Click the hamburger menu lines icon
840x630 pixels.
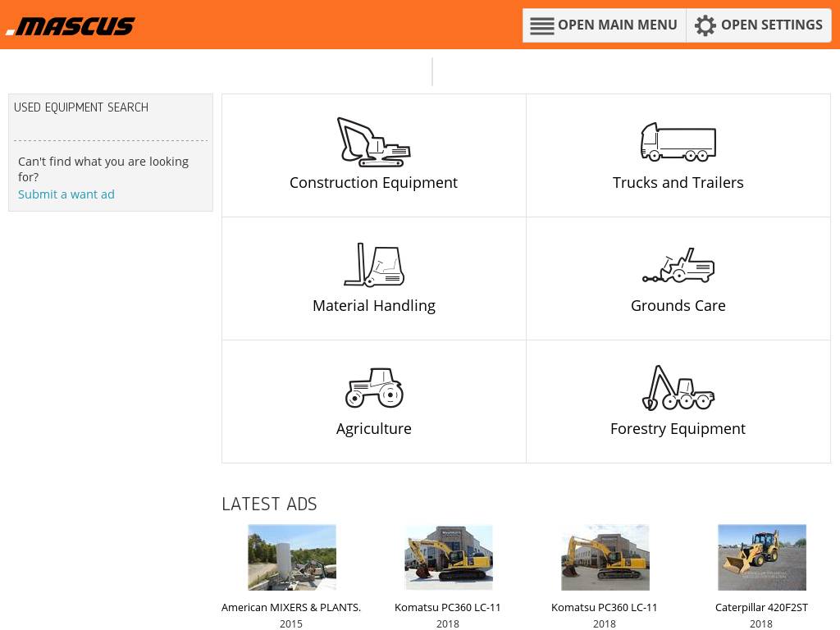[541, 25]
